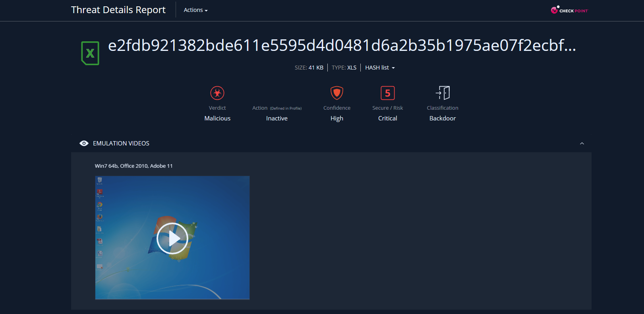Screen dimensions: 644x314
Task: Click the 'Inactive' action value
Action: pyautogui.click(x=277, y=118)
